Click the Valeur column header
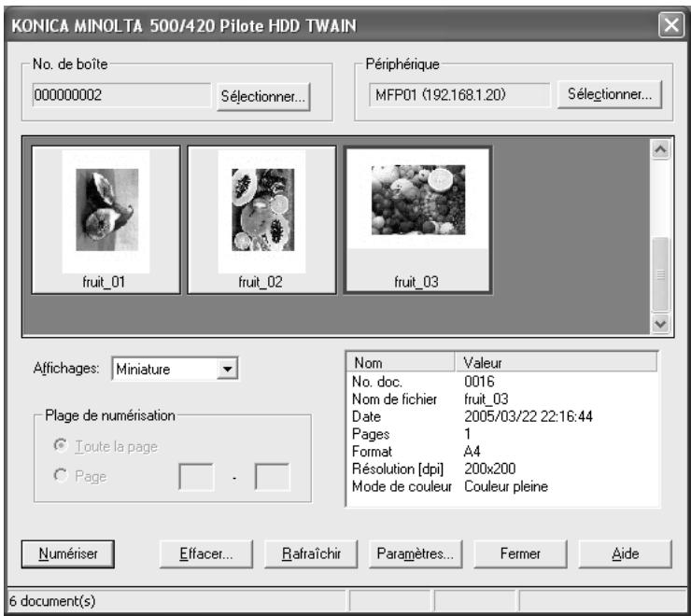 (556, 363)
